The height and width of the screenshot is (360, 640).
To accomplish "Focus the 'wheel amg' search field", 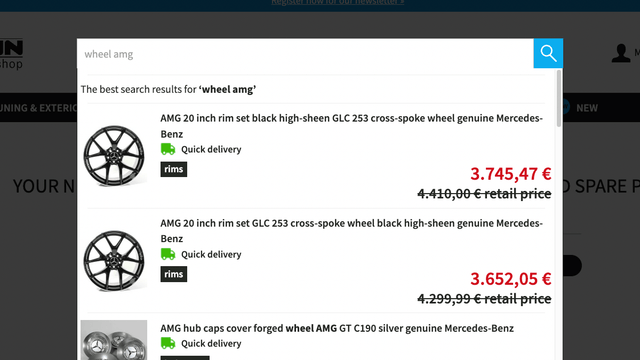I will pos(305,54).
